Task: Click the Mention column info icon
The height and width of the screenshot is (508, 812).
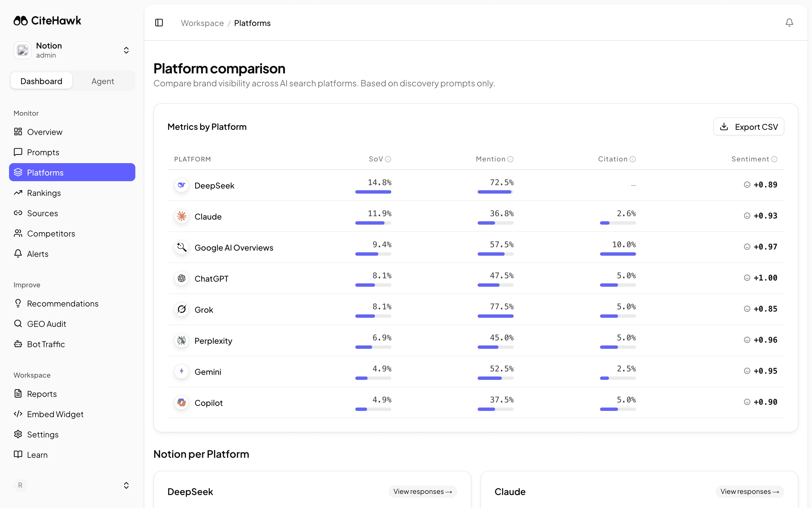Action: click(x=510, y=159)
